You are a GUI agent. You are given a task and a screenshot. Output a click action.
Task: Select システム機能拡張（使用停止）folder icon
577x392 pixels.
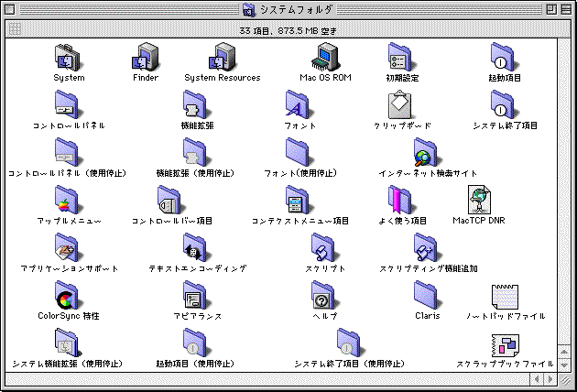68,343
